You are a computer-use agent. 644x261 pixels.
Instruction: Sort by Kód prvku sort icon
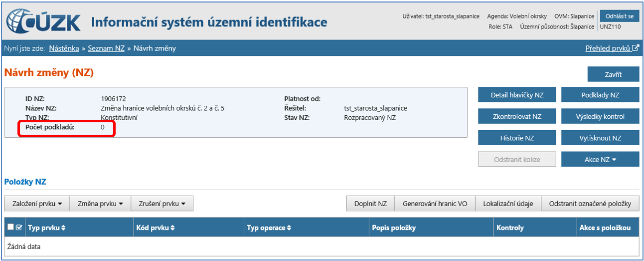pos(173,228)
